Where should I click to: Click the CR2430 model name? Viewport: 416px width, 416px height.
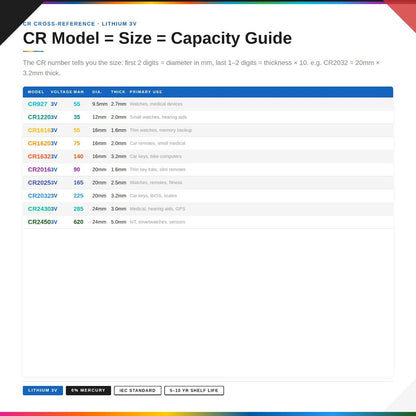[x=39, y=209]
